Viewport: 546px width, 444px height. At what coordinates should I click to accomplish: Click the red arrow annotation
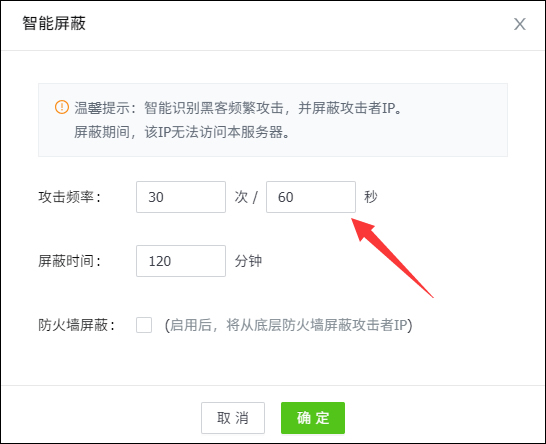point(392,258)
